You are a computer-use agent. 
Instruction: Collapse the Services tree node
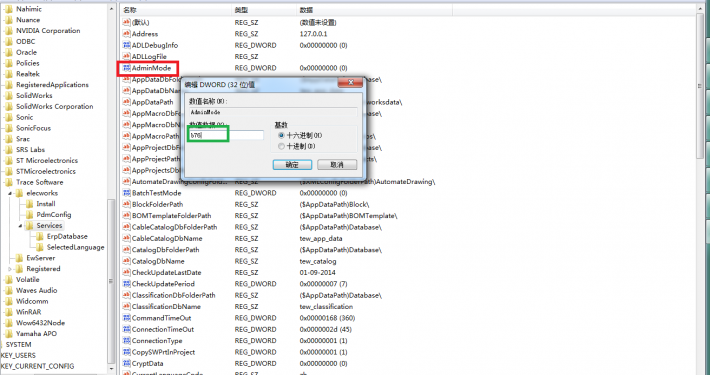[x=20, y=226]
